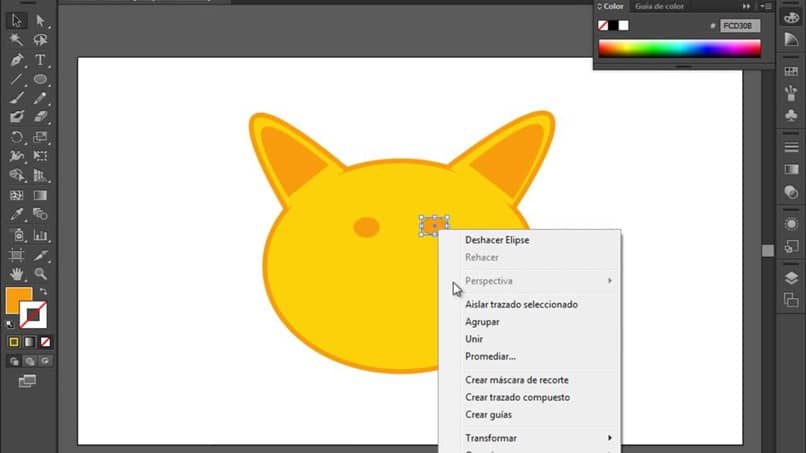The width and height of the screenshot is (806, 453).
Task: Choose the Ellipse shape tool
Action: click(40, 79)
